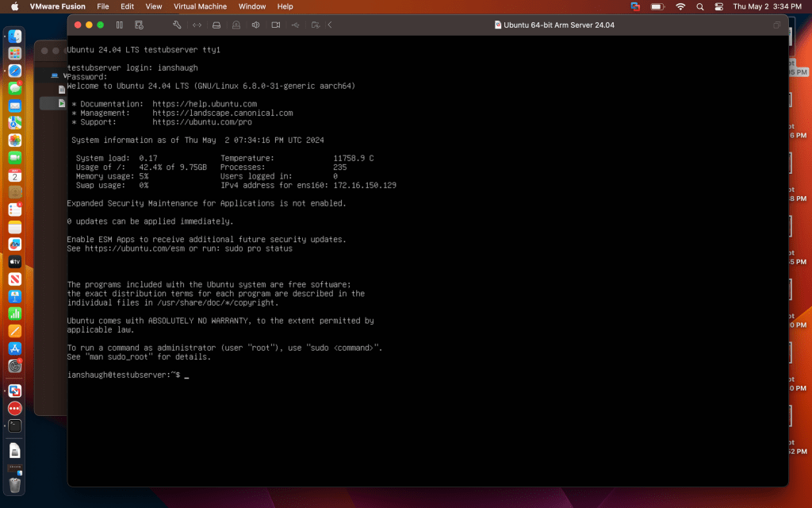The width and height of the screenshot is (812, 508).
Task: Click the network adapter arrows icon
Action: (197, 25)
